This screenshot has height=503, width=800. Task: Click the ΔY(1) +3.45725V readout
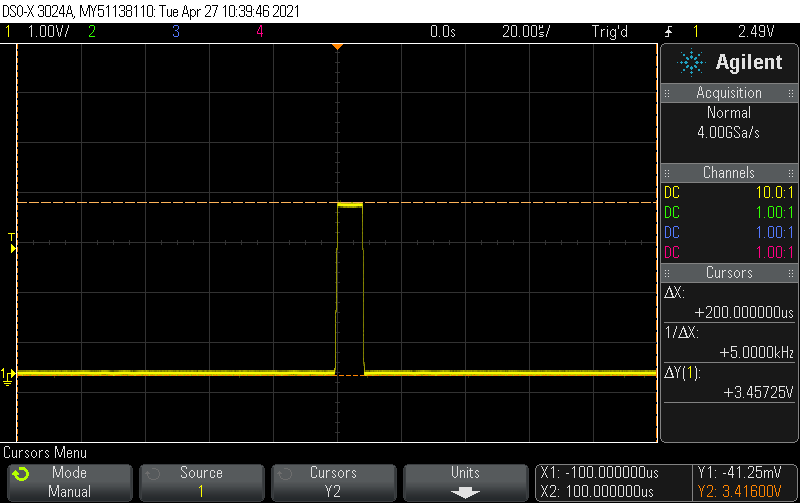(x=729, y=383)
